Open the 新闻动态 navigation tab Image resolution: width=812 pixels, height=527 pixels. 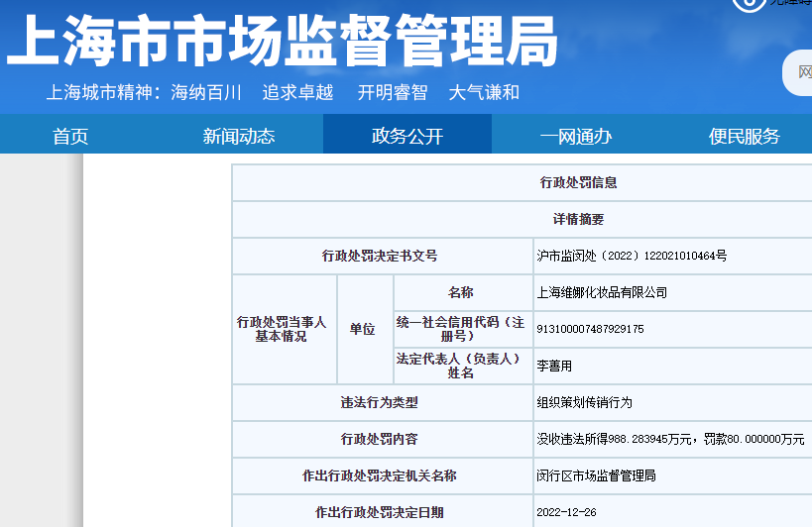click(x=239, y=137)
